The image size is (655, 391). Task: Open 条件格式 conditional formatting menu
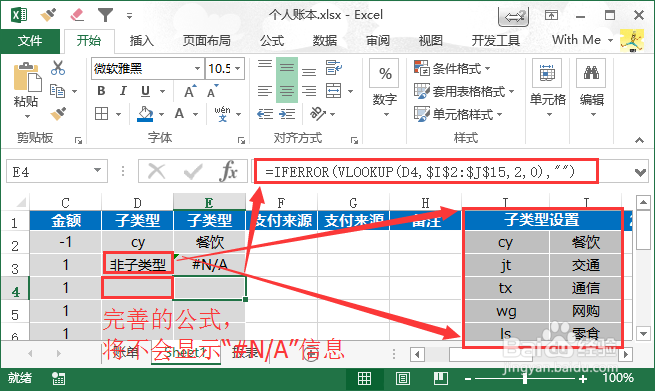(x=452, y=68)
